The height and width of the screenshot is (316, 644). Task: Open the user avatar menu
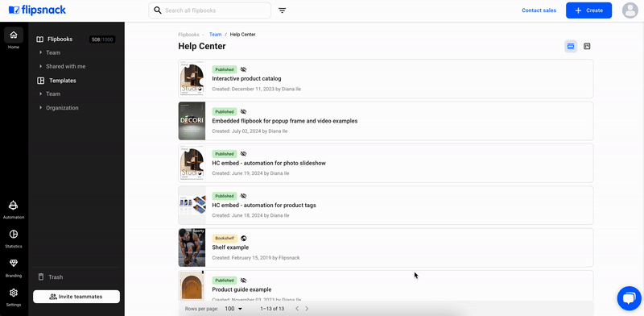point(630,10)
